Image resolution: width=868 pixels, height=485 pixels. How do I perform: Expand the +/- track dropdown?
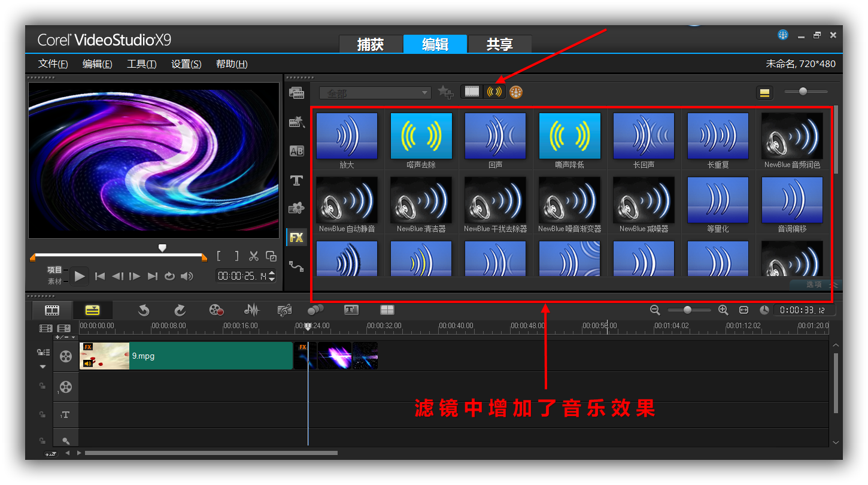[65, 338]
